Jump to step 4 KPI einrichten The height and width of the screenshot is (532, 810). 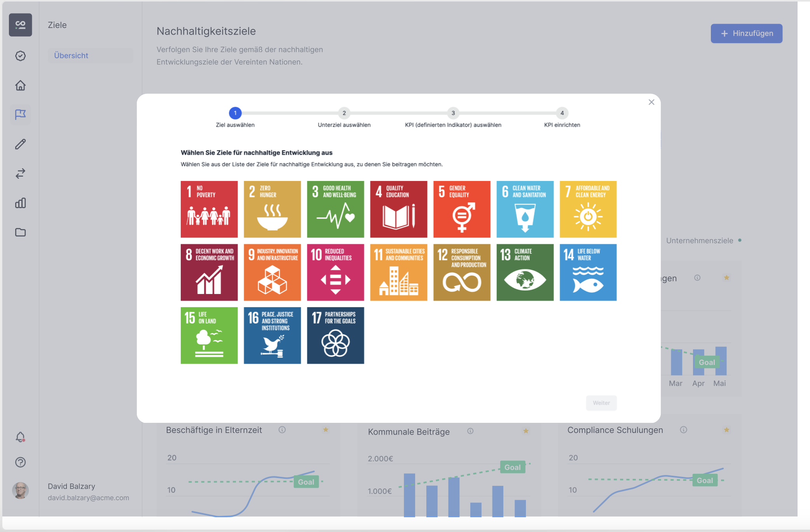[x=562, y=113]
